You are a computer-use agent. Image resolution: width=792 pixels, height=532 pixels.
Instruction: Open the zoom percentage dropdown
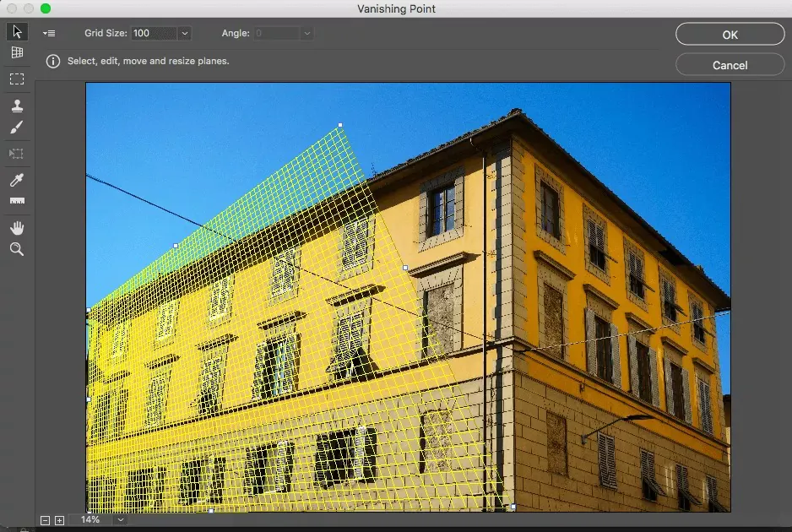pyautogui.click(x=120, y=519)
